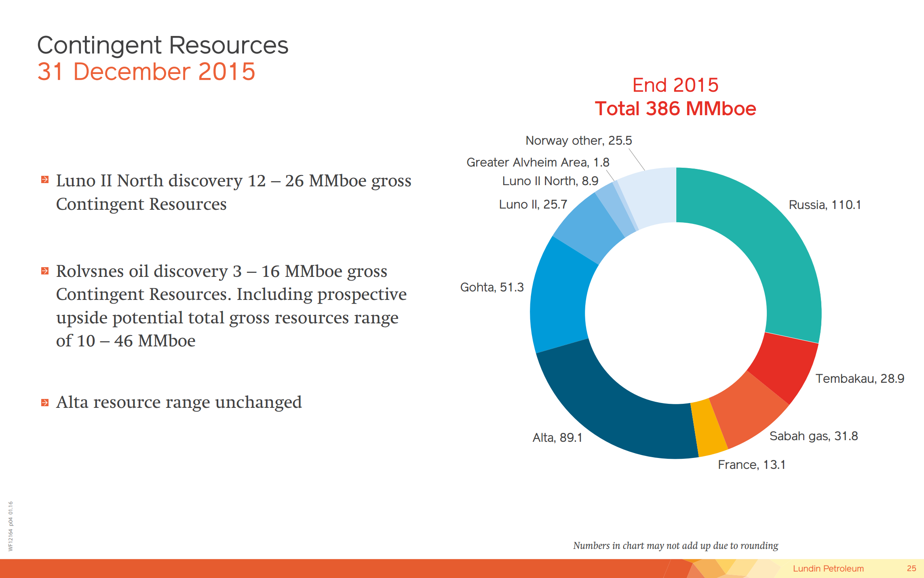Click the 'France, 13.1' chart label

751,465
